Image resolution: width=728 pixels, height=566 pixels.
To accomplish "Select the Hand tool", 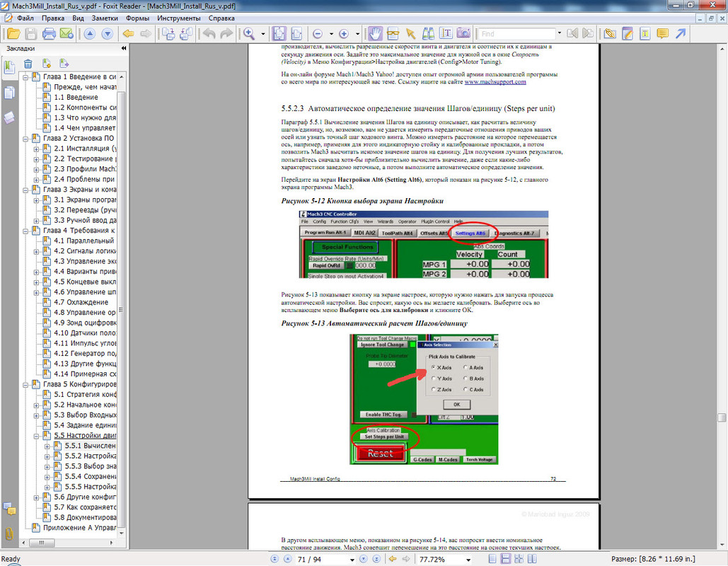I will 375,33.
